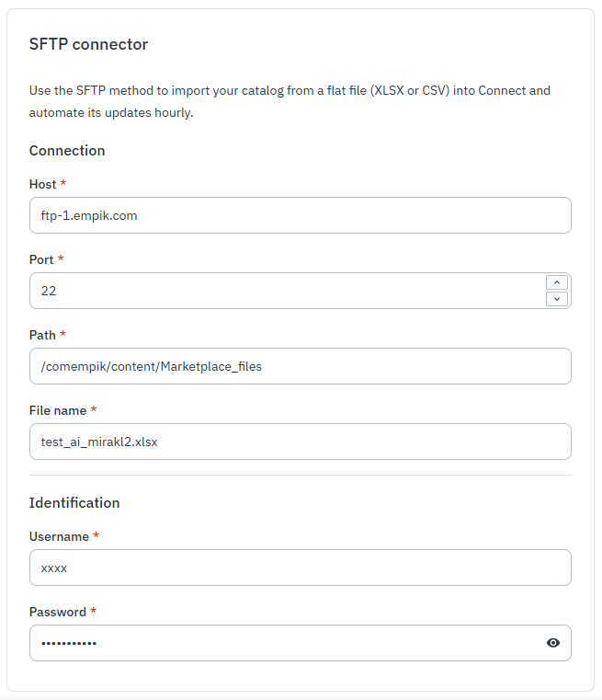
Task: Click the Password label
Action: (57, 612)
